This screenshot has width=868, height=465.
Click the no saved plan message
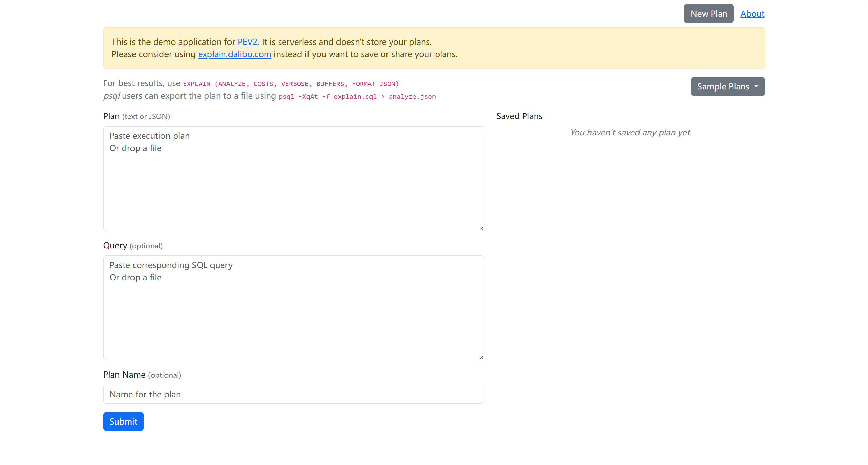(x=631, y=133)
